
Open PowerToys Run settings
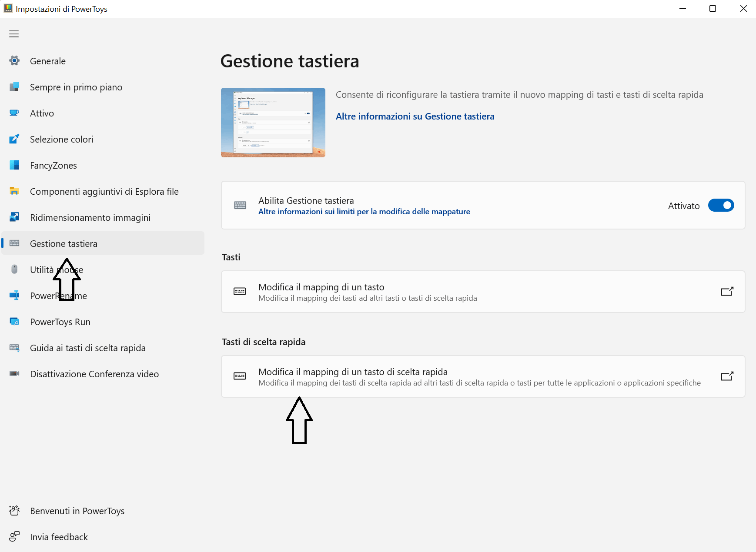coord(103,322)
